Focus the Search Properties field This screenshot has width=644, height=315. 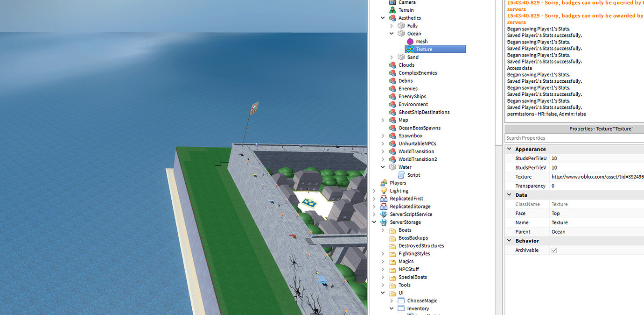pyautogui.click(x=574, y=138)
